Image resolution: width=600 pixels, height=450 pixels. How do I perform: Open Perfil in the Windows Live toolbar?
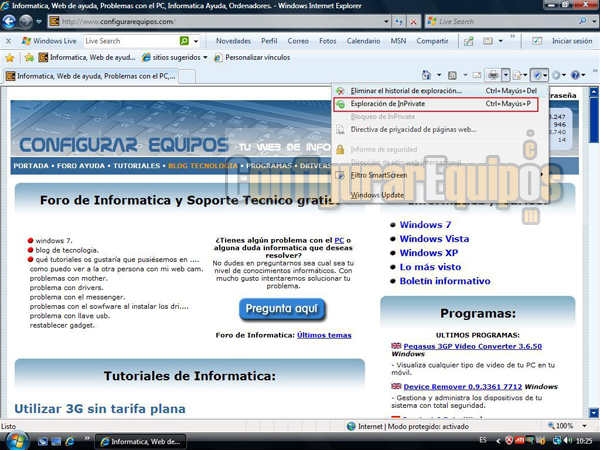click(269, 41)
